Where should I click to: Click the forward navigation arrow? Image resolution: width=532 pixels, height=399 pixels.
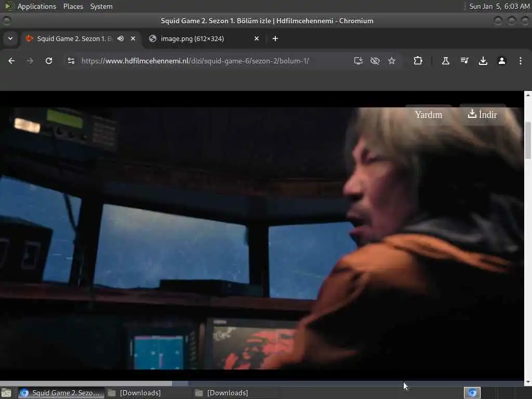click(x=30, y=61)
